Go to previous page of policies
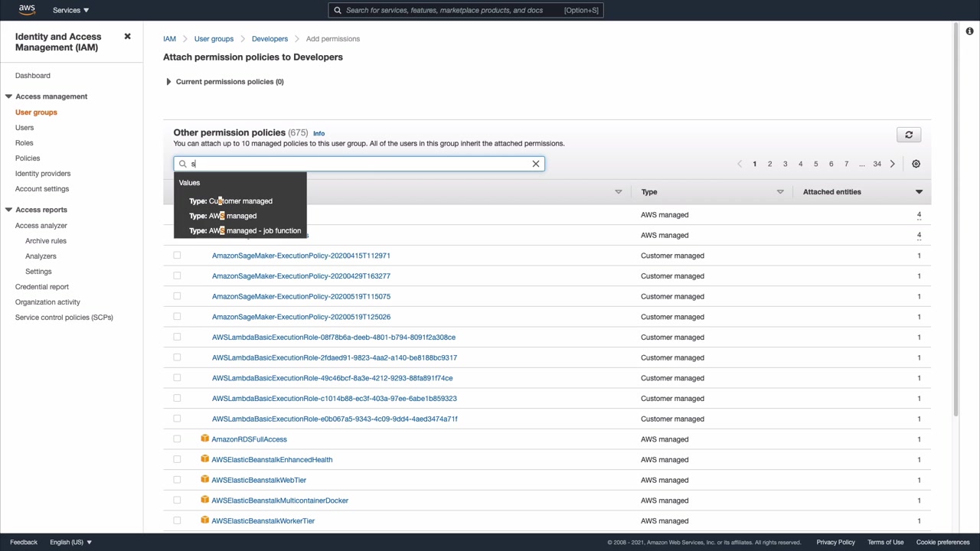Screen dimensions: 980x551 [x=740, y=164]
